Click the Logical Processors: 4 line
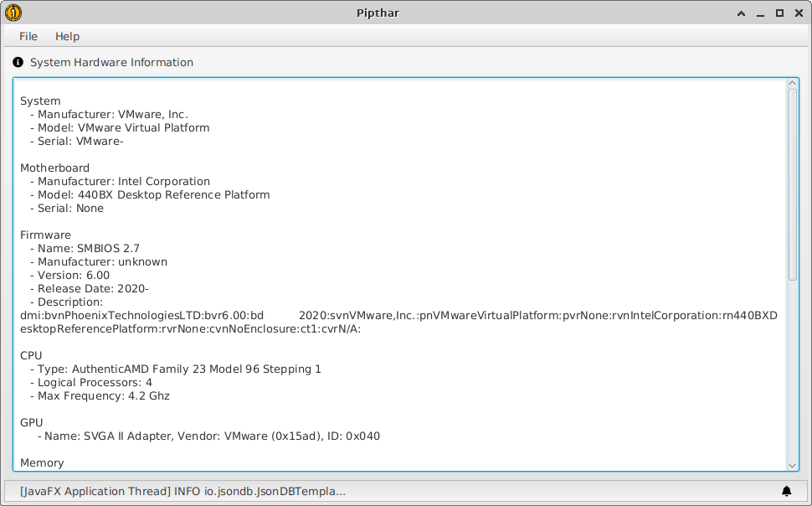The width and height of the screenshot is (812, 506). pyautogui.click(x=95, y=382)
